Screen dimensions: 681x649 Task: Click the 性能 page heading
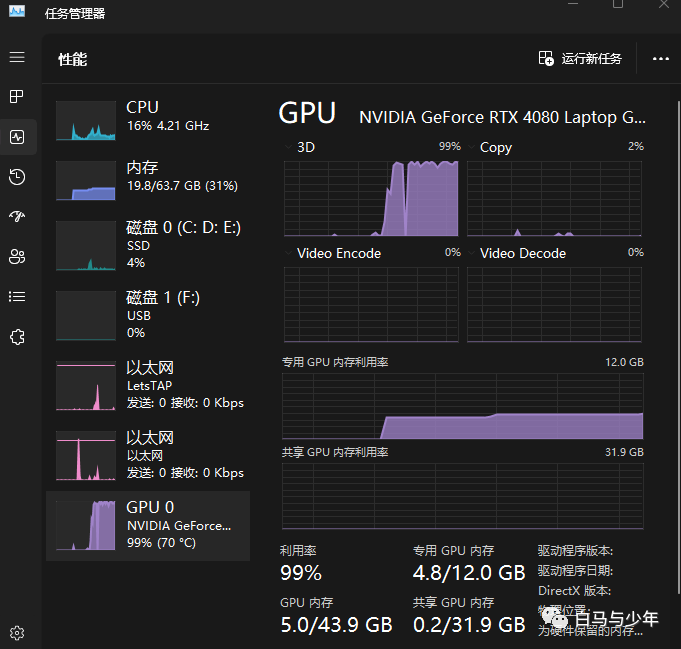[73, 59]
